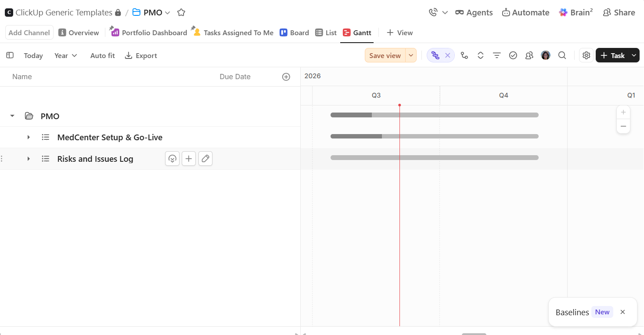Switch to the List view tab
The image size is (644, 335).
[326, 33]
